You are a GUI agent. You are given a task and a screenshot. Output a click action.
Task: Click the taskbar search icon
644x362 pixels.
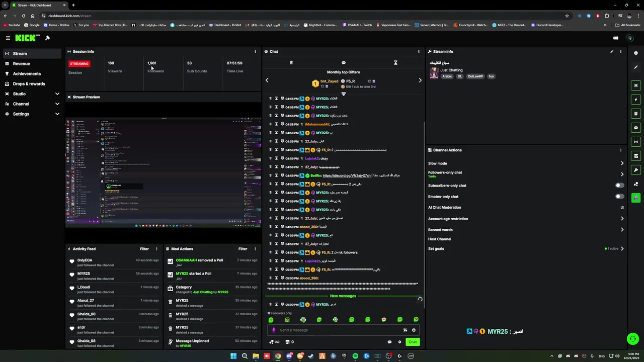(245, 356)
